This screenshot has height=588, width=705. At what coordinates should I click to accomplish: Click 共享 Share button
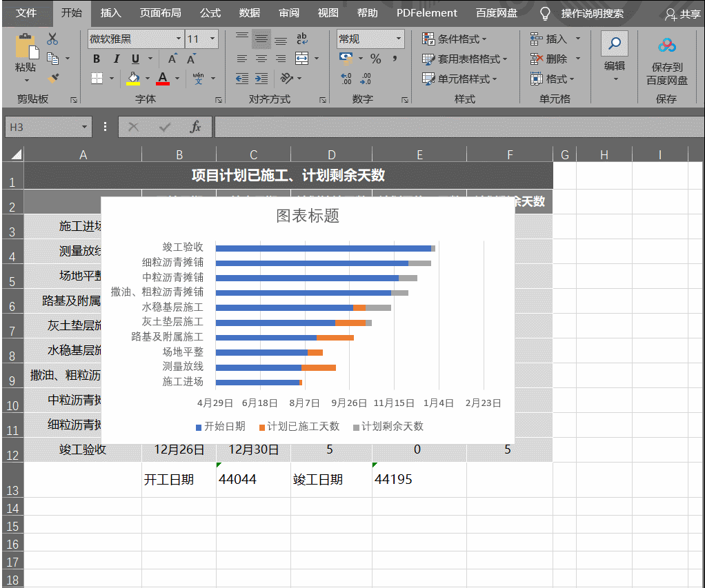pyautogui.click(x=683, y=14)
